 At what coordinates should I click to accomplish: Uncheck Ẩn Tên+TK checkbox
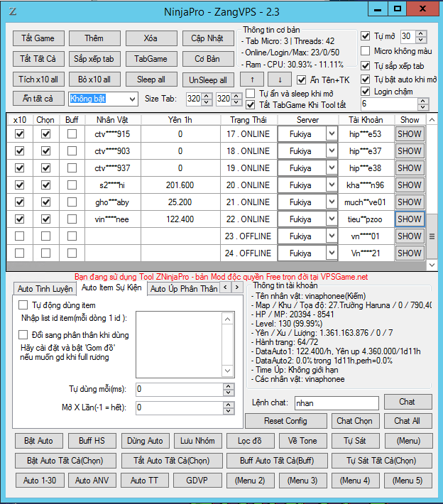click(x=301, y=80)
